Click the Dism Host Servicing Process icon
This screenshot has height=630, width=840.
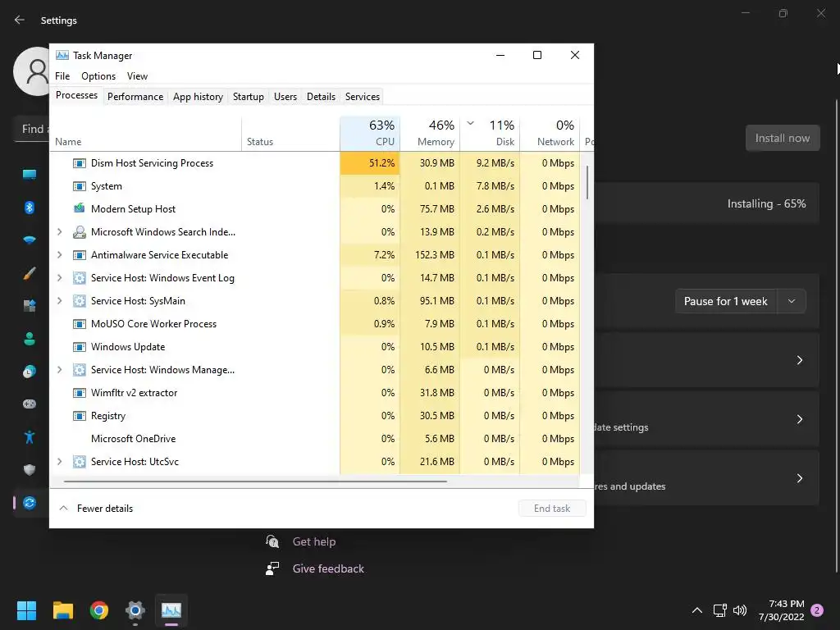pyautogui.click(x=80, y=163)
